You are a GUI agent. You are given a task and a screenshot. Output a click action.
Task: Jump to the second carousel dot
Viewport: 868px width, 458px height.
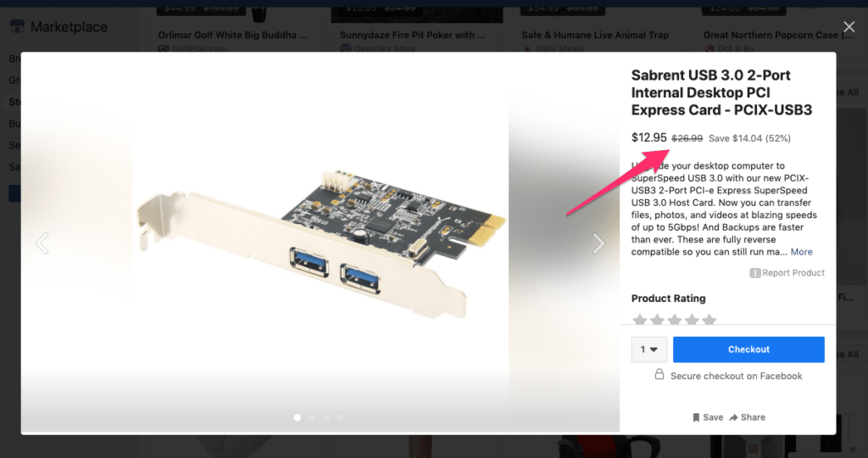pyautogui.click(x=311, y=417)
